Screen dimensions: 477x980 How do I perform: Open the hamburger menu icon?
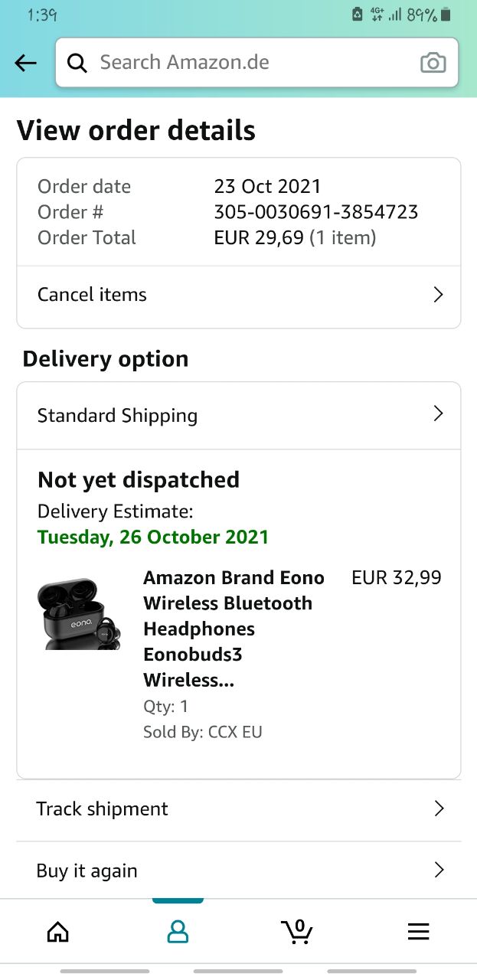[x=418, y=931]
